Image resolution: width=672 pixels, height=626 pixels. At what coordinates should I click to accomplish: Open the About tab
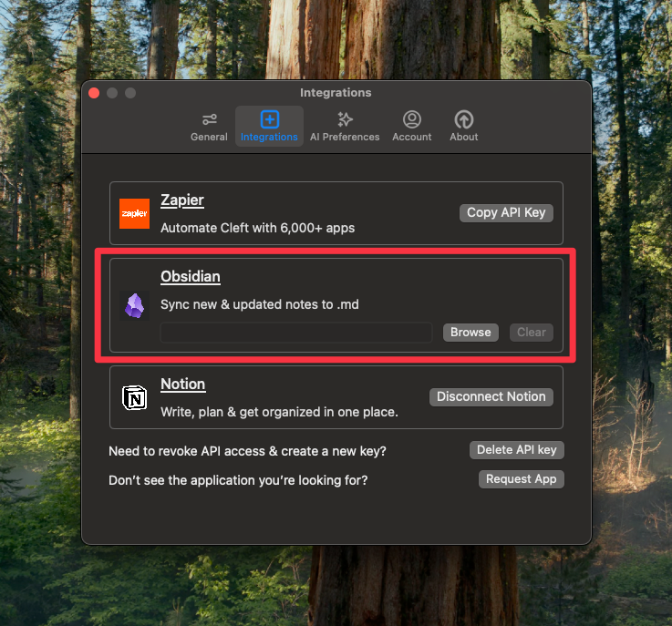pos(464,127)
